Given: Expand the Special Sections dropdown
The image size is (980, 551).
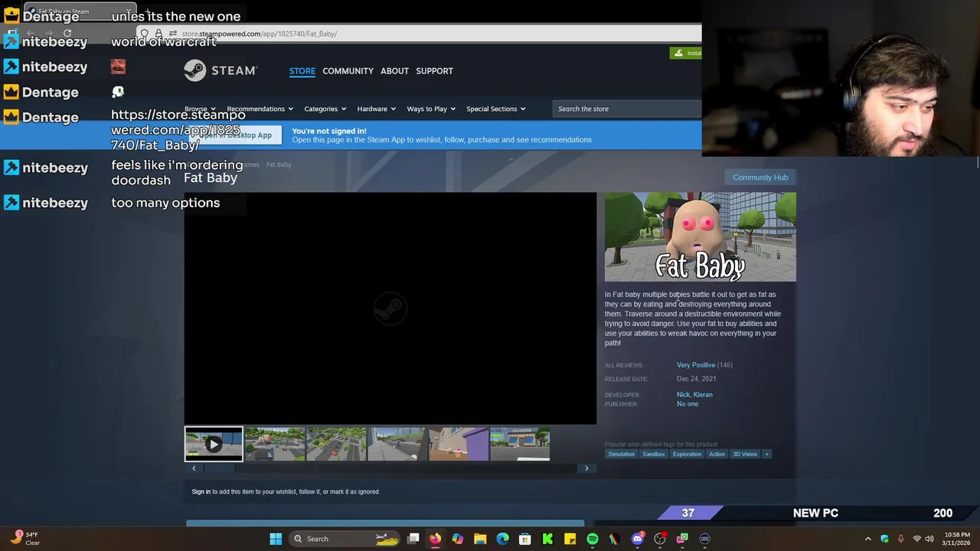Looking at the screenshot, I should click(x=495, y=109).
